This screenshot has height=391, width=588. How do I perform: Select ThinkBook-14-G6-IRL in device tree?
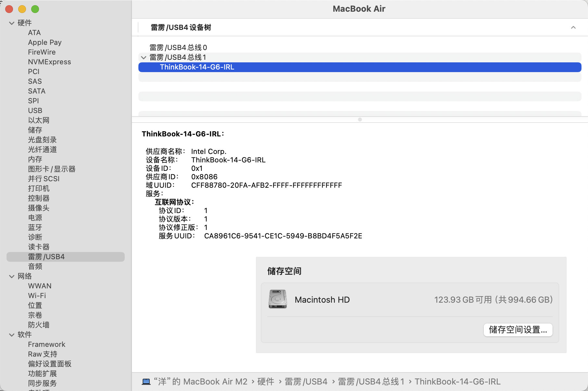(x=360, y=67)
